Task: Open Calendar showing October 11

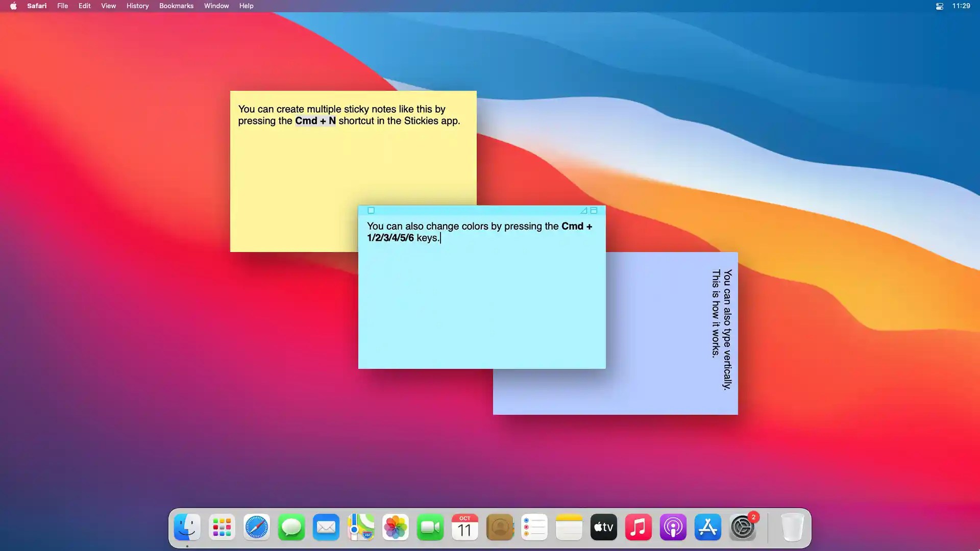Action: click(464, 527)
